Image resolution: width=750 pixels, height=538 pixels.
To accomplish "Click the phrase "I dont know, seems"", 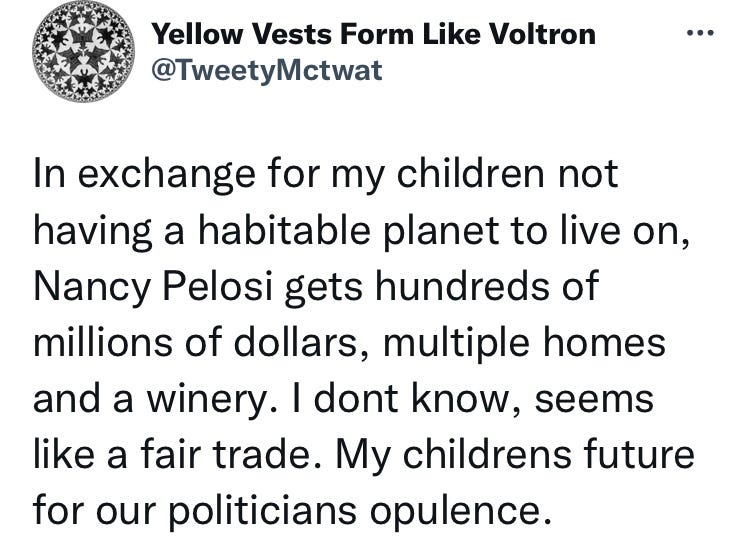I will (472, 400).
